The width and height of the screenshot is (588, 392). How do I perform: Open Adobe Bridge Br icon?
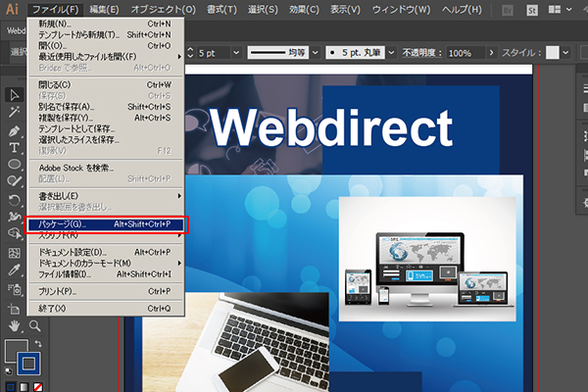coord(508,10)
